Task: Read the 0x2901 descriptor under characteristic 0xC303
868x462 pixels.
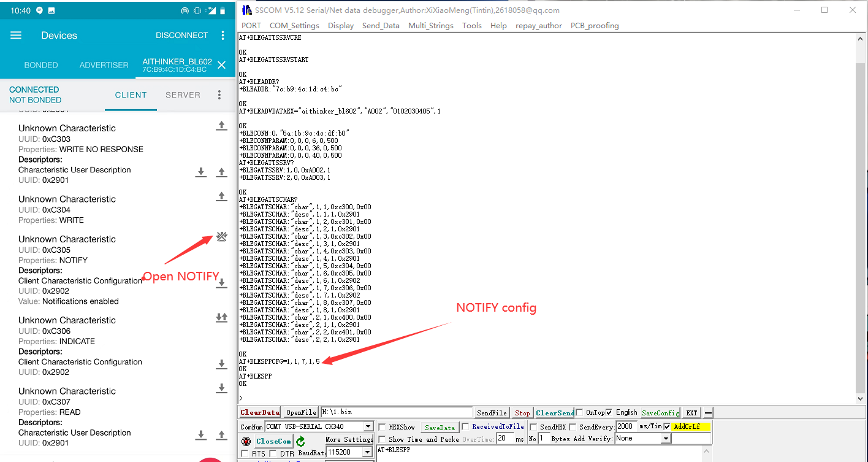Action: [201, 172]
